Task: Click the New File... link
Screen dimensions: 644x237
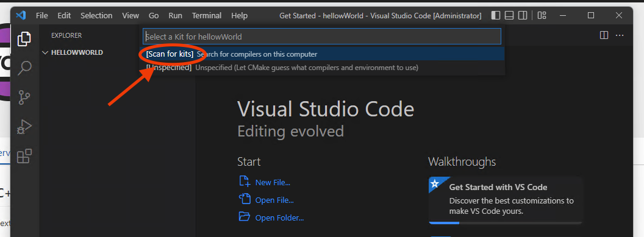Action: (x=273, y=182)
